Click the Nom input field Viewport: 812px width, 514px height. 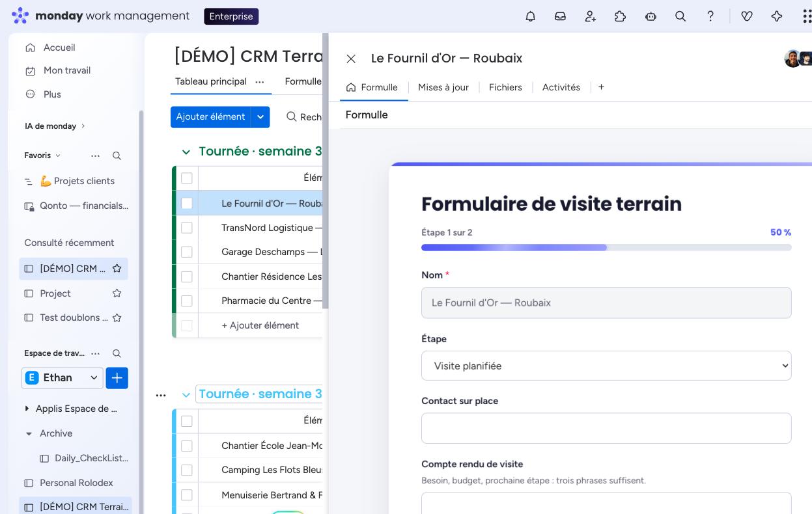pyautogui.click(x=606, y=303)
